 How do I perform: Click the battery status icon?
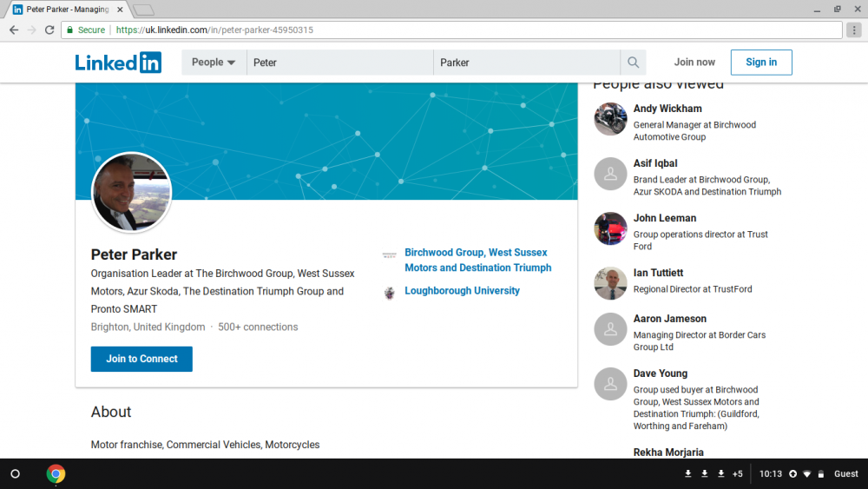pos(821,474)
